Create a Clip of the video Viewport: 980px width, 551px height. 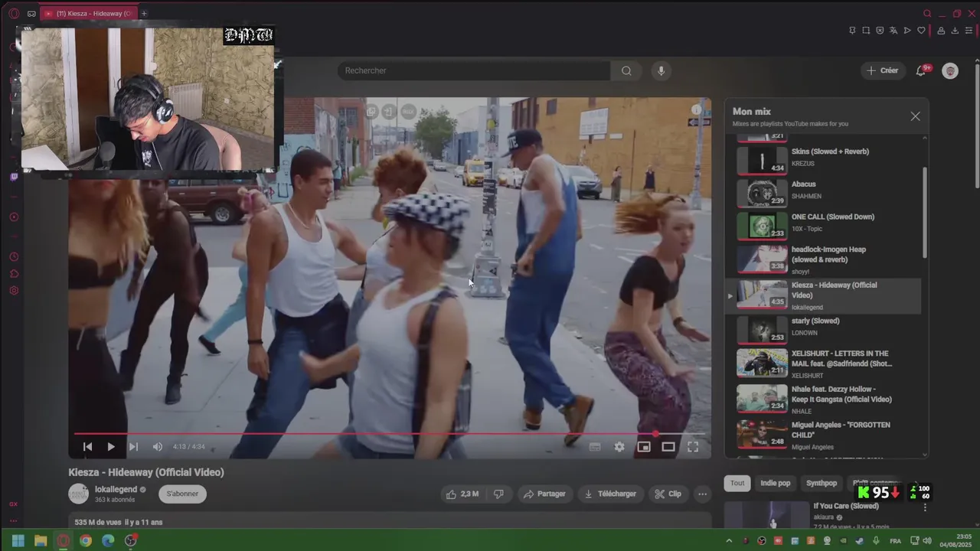tap(668, 494)
